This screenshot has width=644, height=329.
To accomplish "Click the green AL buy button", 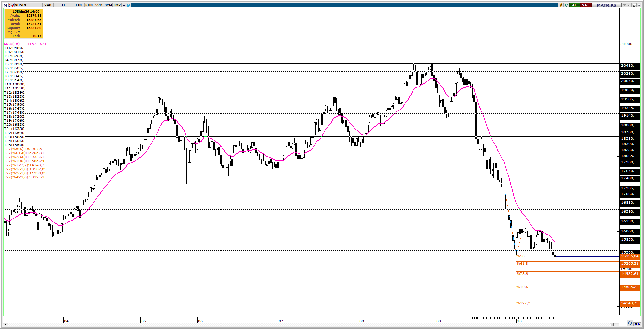I will (x=575, y=5).
